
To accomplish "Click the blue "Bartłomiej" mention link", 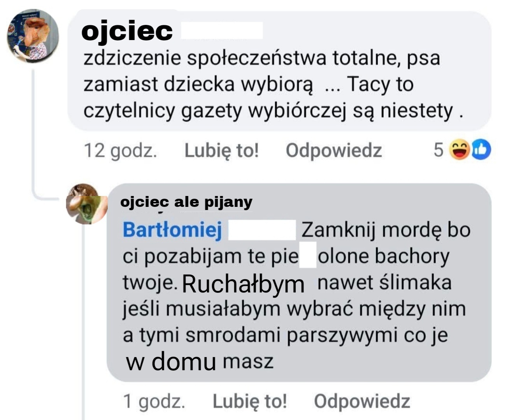I will pos(172,230).
